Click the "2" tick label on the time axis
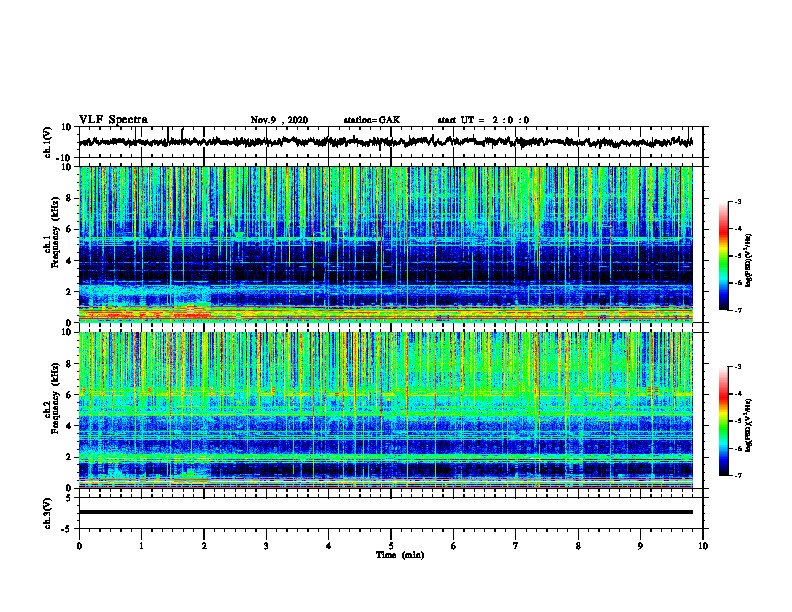 [204, 546]
